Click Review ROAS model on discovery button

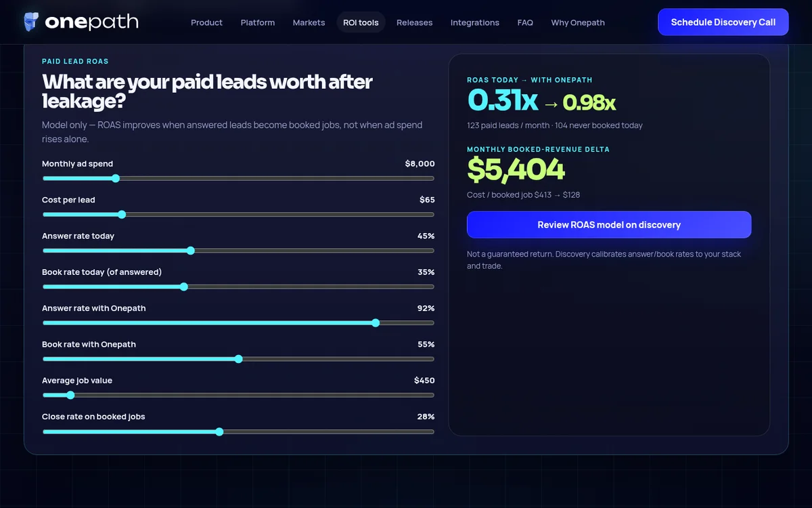(609, 225)
